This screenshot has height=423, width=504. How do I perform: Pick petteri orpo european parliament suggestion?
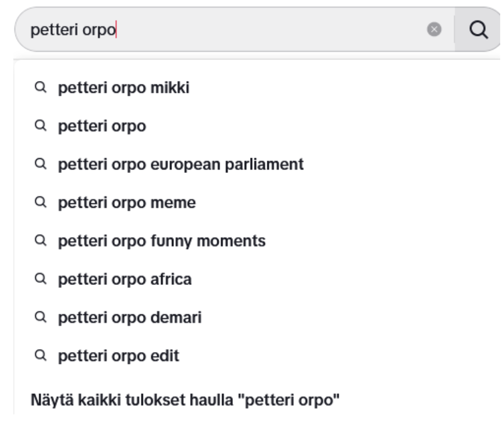257,164
